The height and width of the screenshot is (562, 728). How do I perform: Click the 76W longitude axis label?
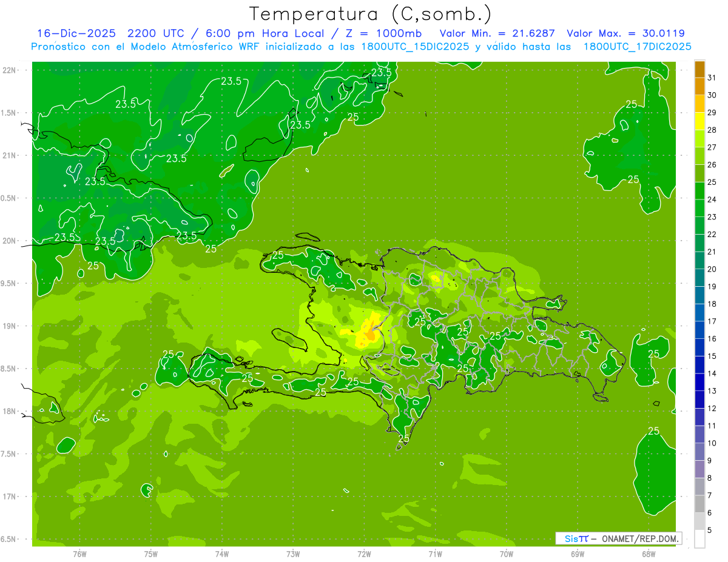(x=79, y=554)
